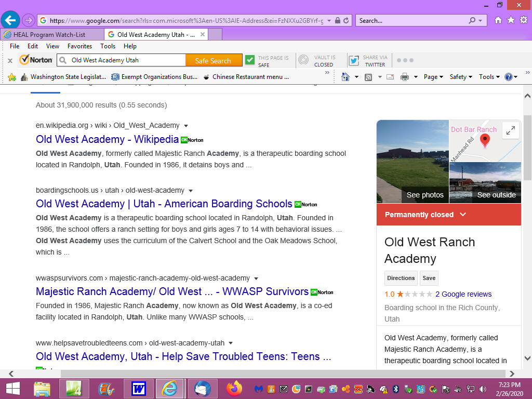Show more favorites bar items chevron

point(327,73)
